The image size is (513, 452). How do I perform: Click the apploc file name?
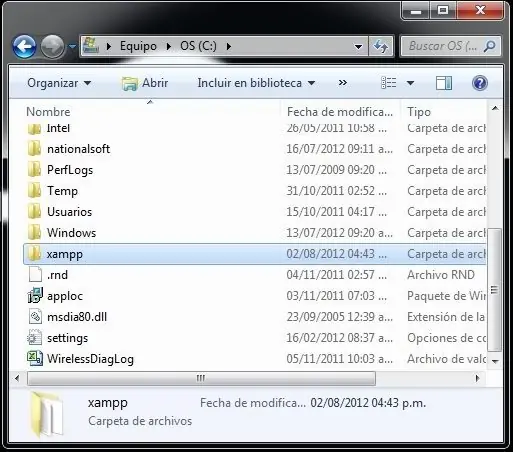pyautogui.click(x=65, y=296)
